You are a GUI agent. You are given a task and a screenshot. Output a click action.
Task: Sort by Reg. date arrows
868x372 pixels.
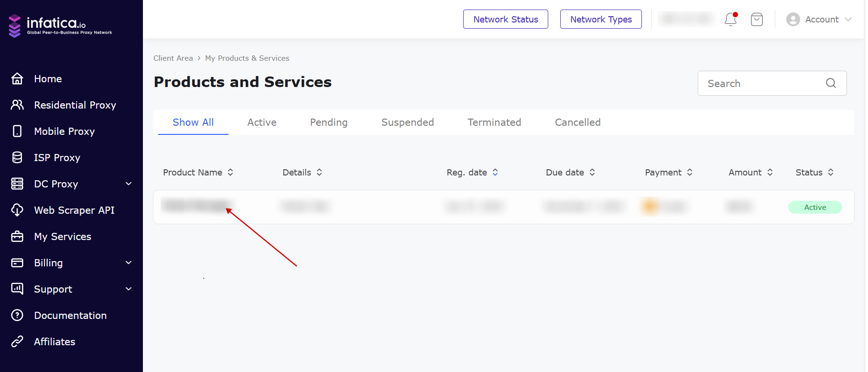coord(495,172)
